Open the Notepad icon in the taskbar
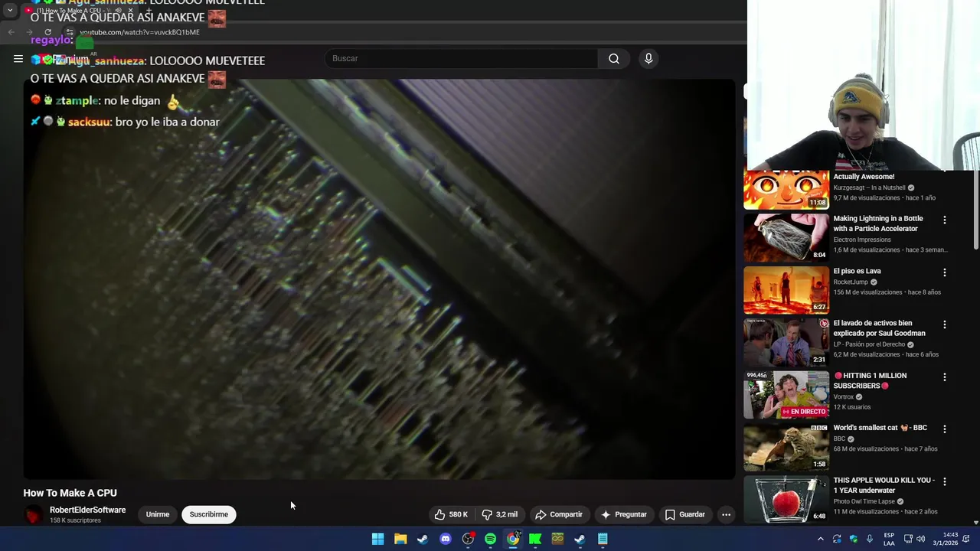The height and width of the screenshot is (551, 980). coord(603,539)
